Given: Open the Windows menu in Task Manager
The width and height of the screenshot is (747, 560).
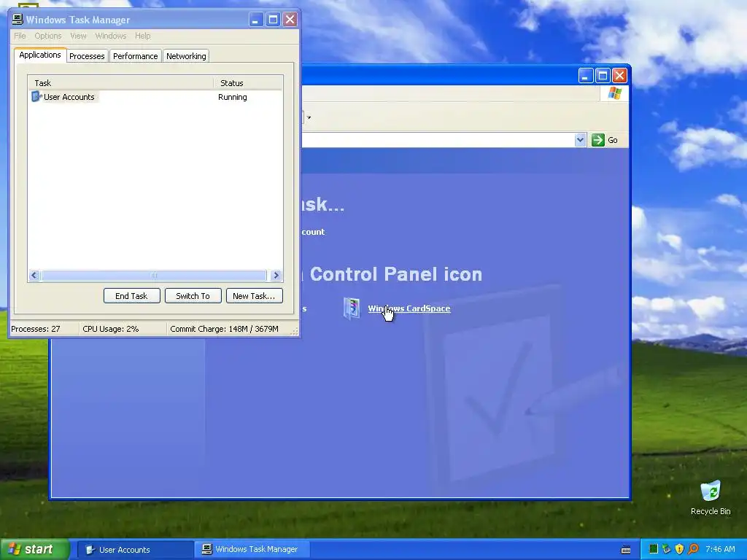Looking at the screenshot, I should click(111, 36).
